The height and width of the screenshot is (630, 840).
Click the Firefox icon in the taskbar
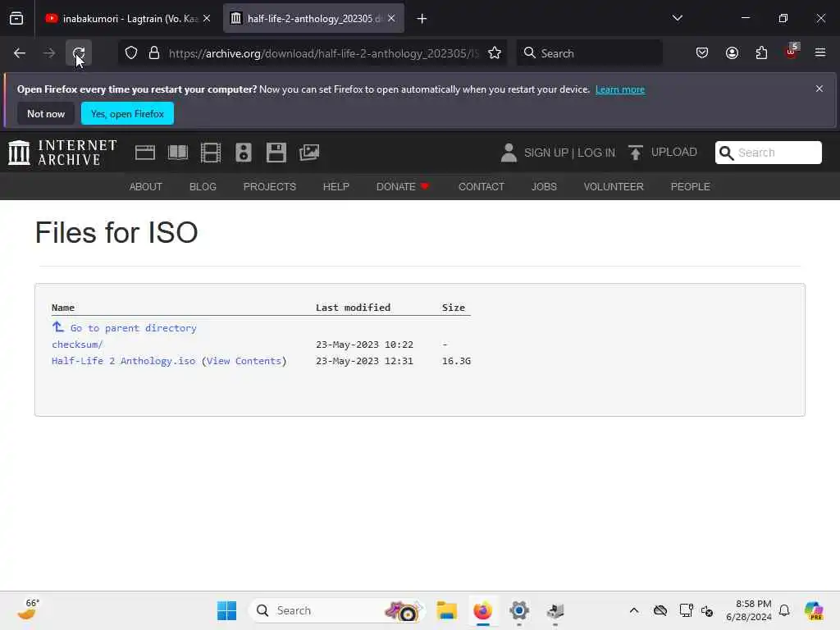click(x=482, y=610)
